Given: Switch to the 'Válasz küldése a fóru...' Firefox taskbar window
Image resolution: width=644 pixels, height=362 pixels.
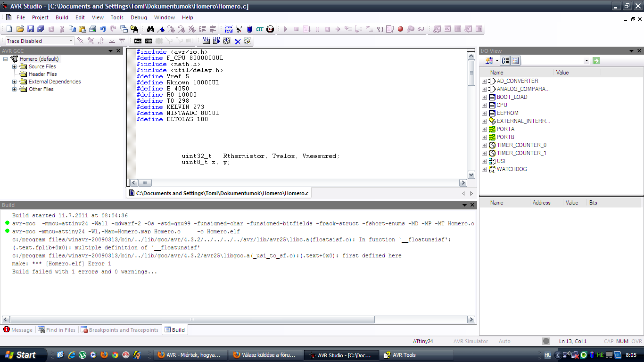Looking at the screenshot, I should (266, 355).
